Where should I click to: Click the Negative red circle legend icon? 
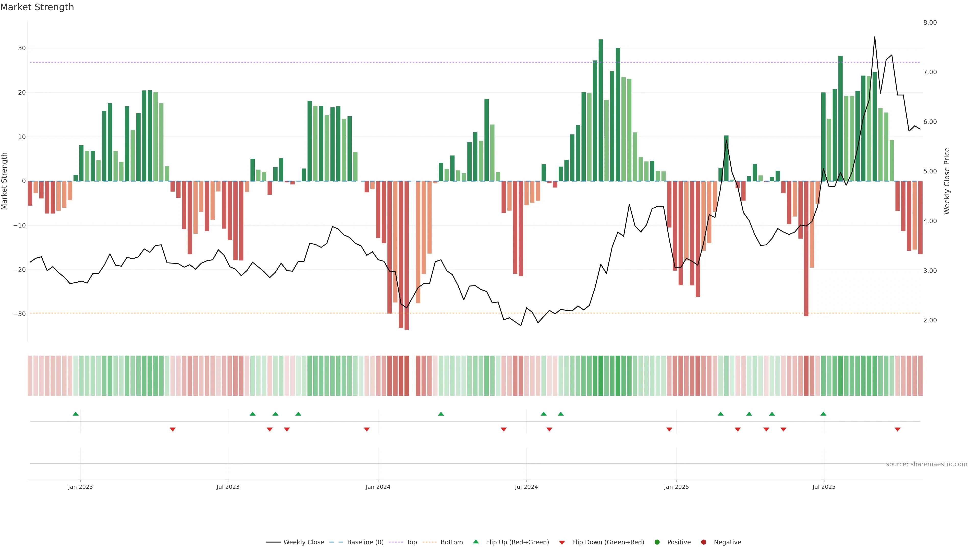[703, 542]
